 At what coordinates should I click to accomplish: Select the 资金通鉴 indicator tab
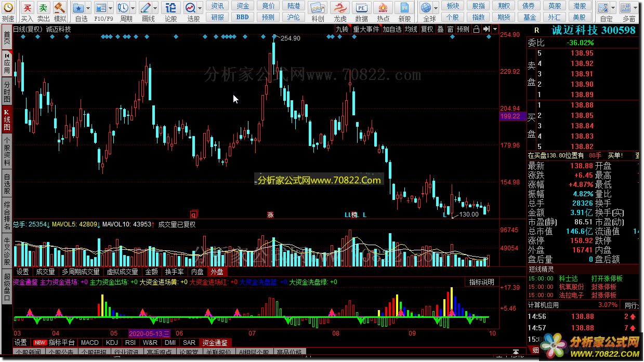point(215,343)
